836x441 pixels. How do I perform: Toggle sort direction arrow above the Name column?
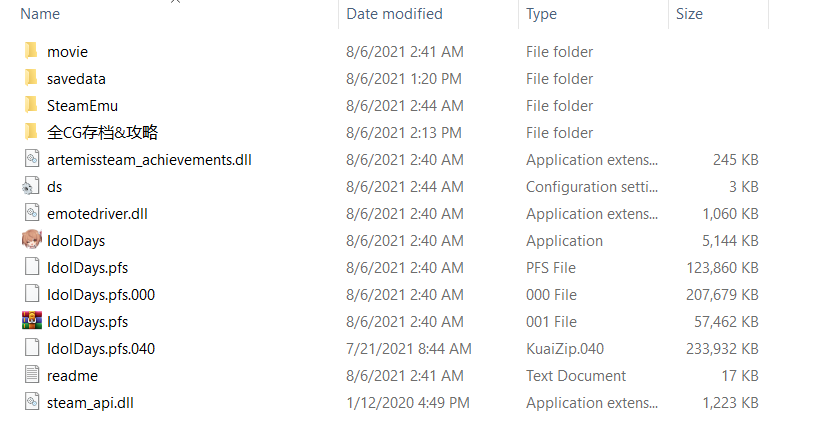pyautogui.click(x=176, y=3)
